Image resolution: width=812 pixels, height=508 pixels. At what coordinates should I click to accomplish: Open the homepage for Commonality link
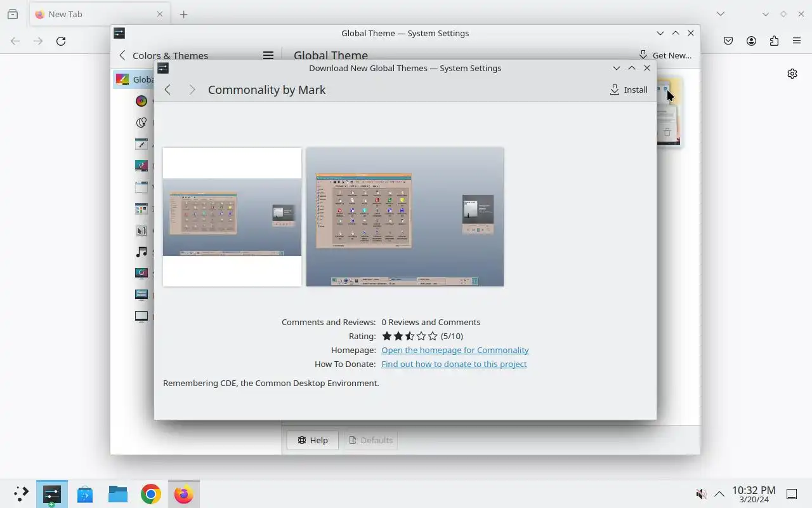[455, 350]
